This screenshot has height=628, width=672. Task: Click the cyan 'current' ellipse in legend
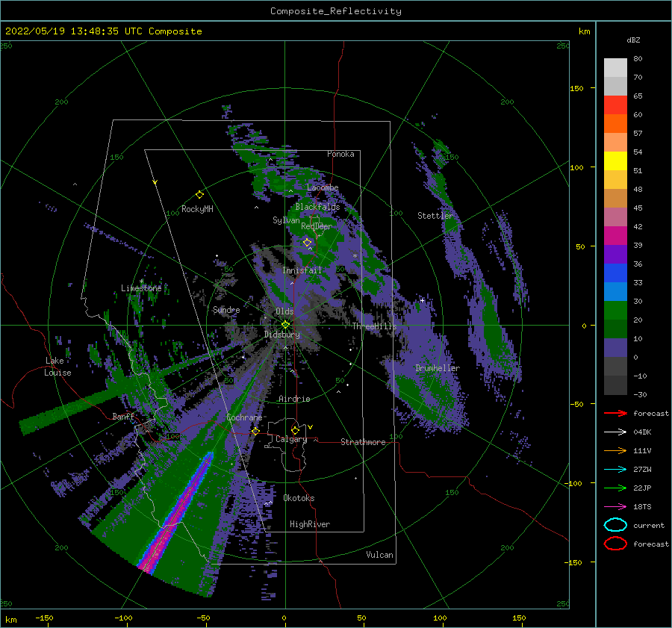[615, 525]
